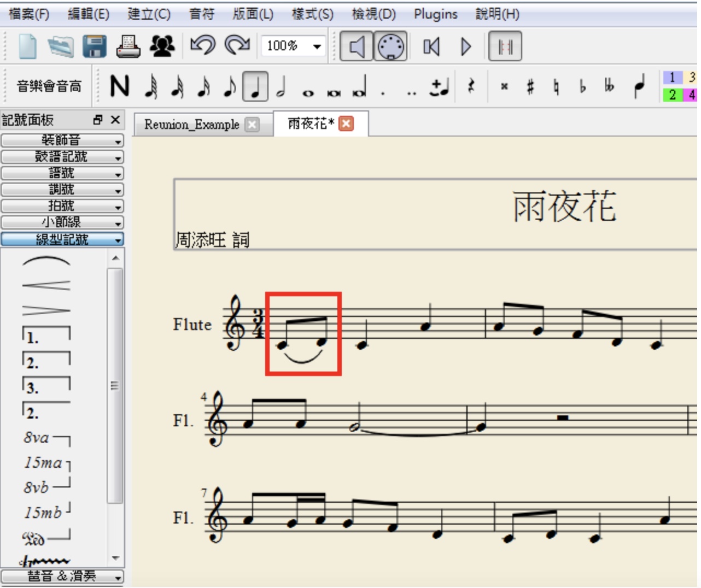The image size is (701, 588).
Task: Select the 32nd note duration
Action: (x=177, y=86)
